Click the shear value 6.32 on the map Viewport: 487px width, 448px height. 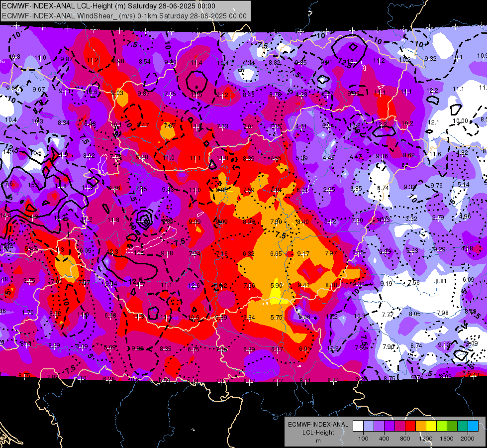pyautogui.click(x=249, y=254)
